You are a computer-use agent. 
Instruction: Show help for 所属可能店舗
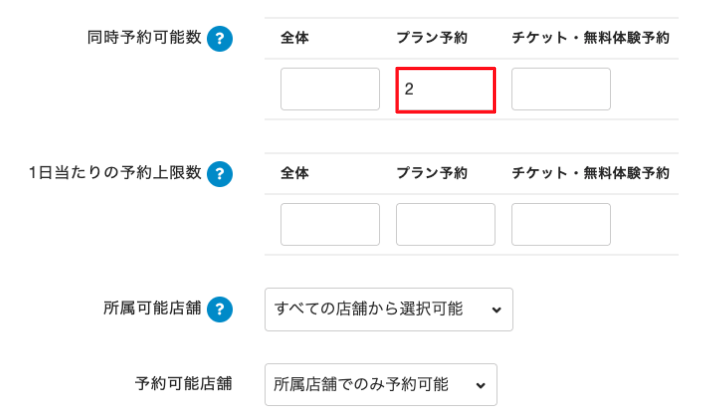pyautogui.click(x=220, y=309)
